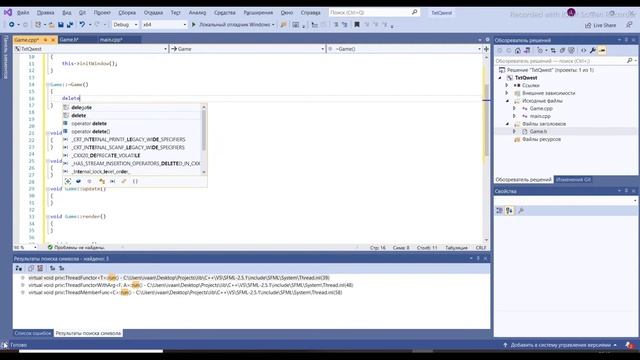Expand the Внешние зависимости node
The width and height of the screenshot is (640, 360).
point(507,93)
